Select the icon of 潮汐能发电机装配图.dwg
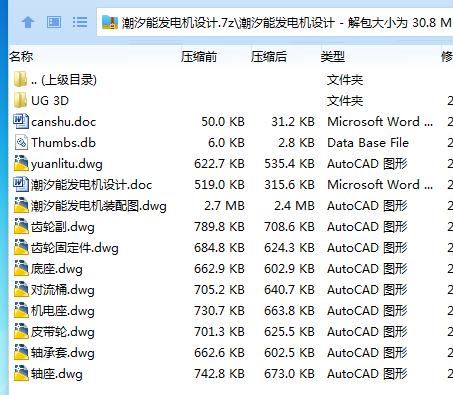The image size is (453, 395). (21, 205)
